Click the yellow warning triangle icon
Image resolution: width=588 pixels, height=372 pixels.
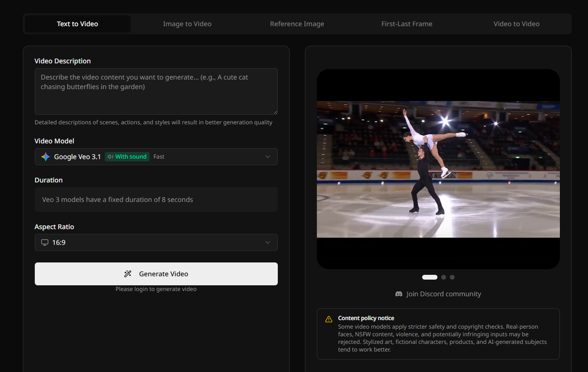329,319
